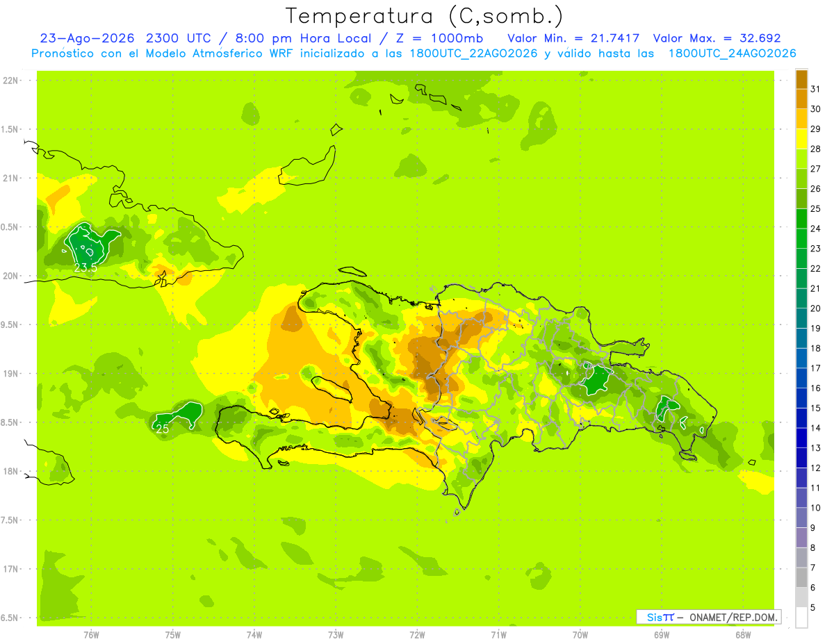This screenshot has width=834, height=644.
Task: Click the 72W longitude axis label
Action: click(x=417, y=634)
